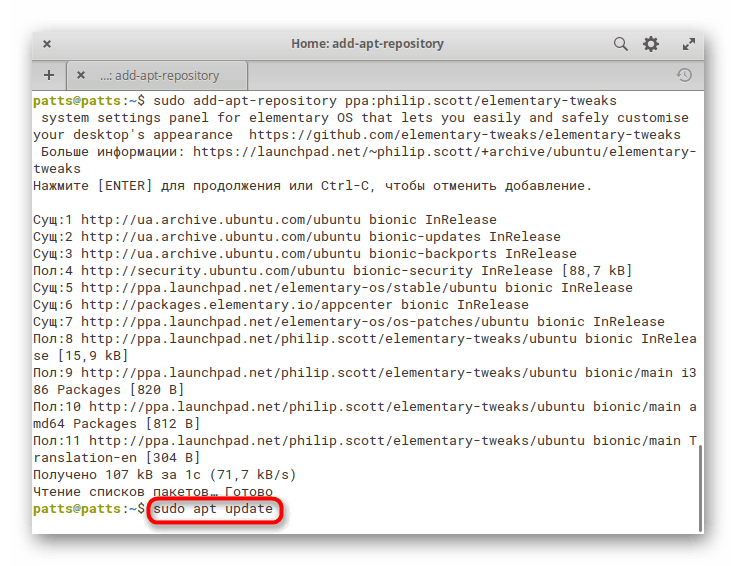This screenshot has height=566, width=736.
Task: Click the 'Сущ:5' elementary-os stable line
Action: click(333, 288)
